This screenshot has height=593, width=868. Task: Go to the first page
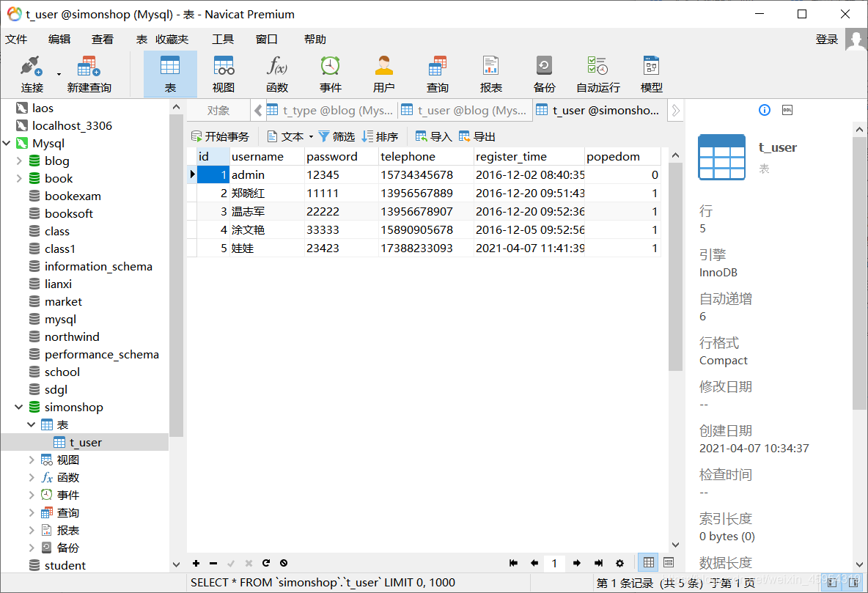513,563
